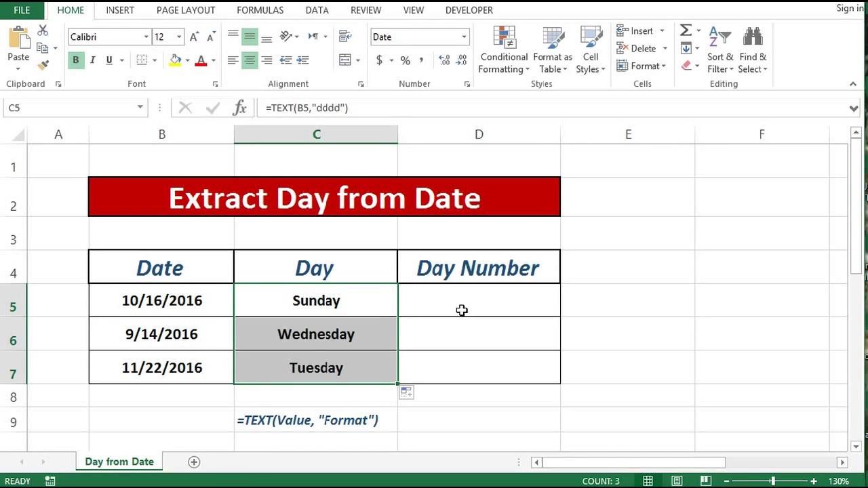Toggle Underline formatting
This screenshot has height=488, width=868.
pos(109,60)
